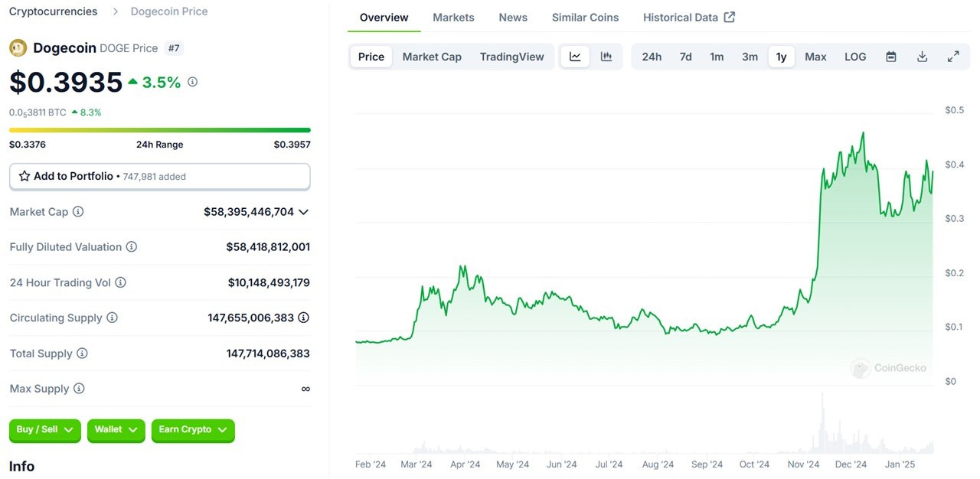Click the 24h Range progress bar
This screenshot has width=980, height=479.
[x=160, y=130]
